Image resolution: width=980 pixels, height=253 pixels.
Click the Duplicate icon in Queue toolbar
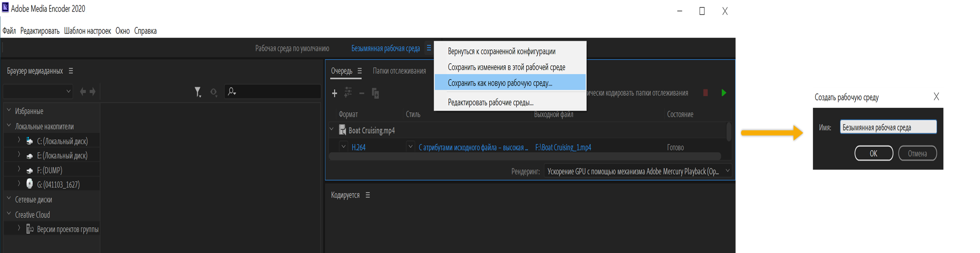pyautogui.click(x=375, y=93)
